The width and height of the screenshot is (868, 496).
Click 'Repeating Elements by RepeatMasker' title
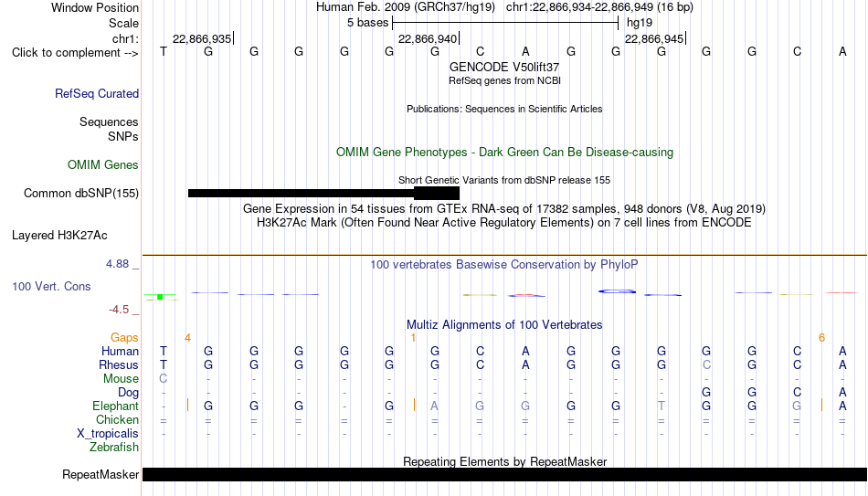point(504,461)
